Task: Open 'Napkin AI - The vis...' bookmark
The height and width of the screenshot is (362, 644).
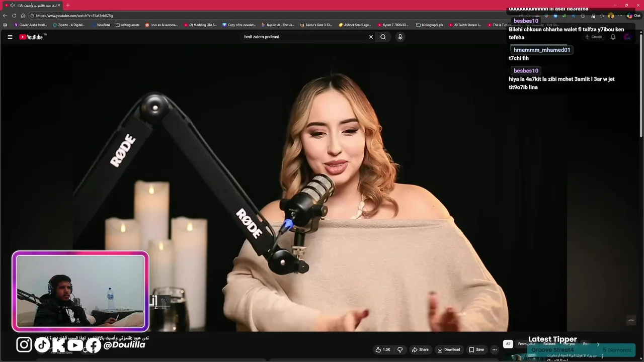Action: pos(278,25)
